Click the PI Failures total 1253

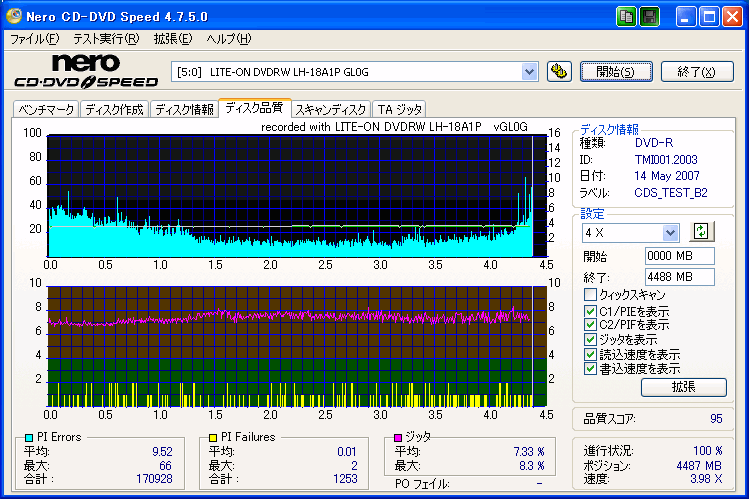tap(345, 478)
